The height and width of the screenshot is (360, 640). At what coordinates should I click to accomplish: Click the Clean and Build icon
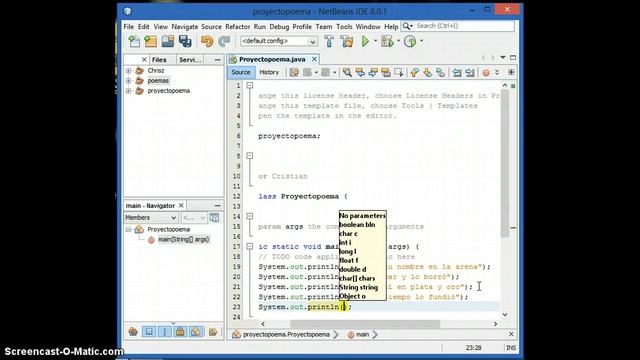coord(347,41)
